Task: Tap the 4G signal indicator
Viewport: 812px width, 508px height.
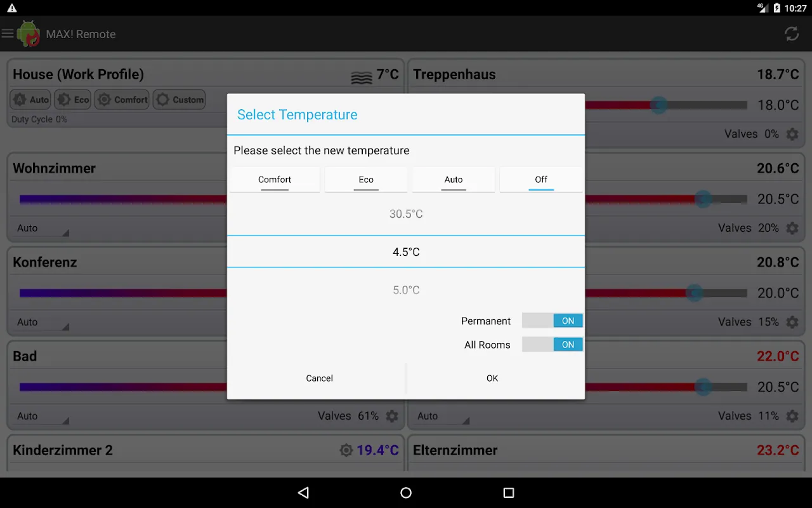Action: (x=762, y=8)
